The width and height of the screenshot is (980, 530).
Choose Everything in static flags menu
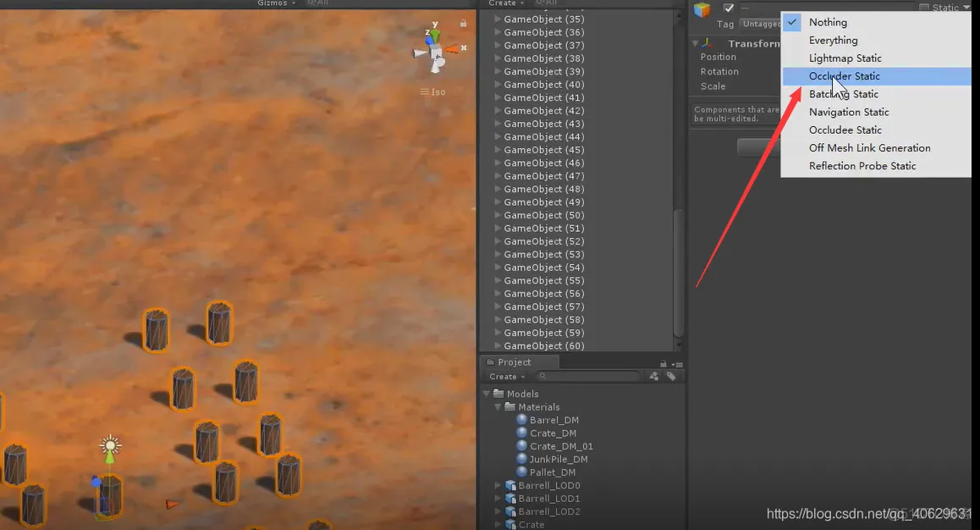(x=876, y=40)
